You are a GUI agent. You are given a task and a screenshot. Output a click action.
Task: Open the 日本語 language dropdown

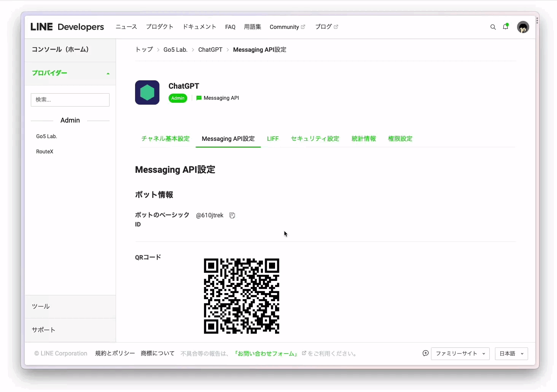pos(511,354)
